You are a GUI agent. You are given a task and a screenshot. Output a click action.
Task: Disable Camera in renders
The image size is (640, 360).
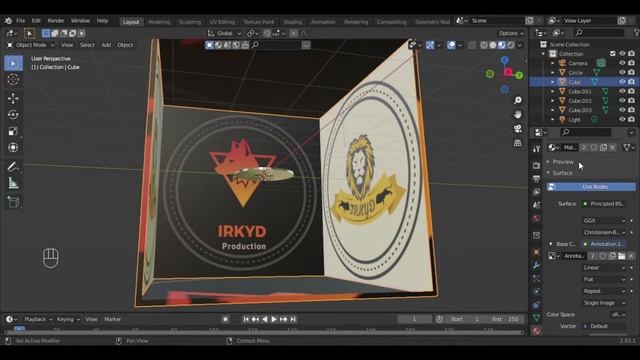pos(631,63)
